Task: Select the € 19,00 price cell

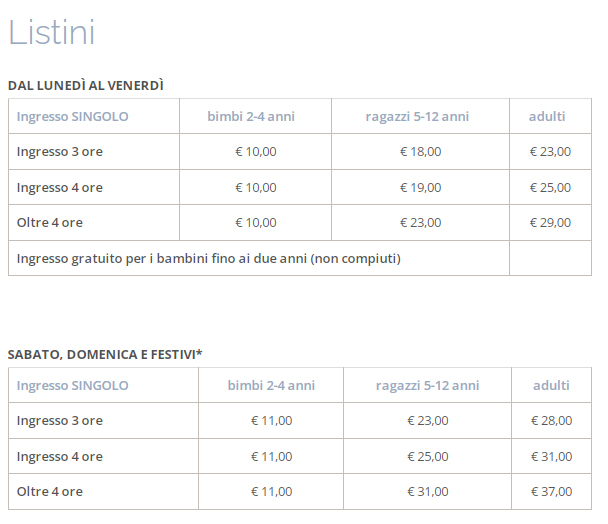Action: [420, 187]
